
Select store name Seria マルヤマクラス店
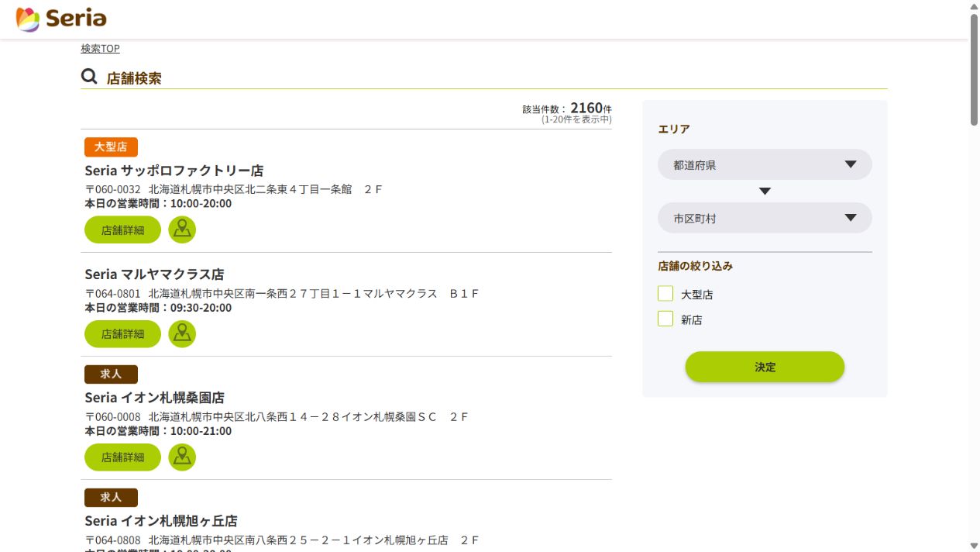click(x=154, y=274)
